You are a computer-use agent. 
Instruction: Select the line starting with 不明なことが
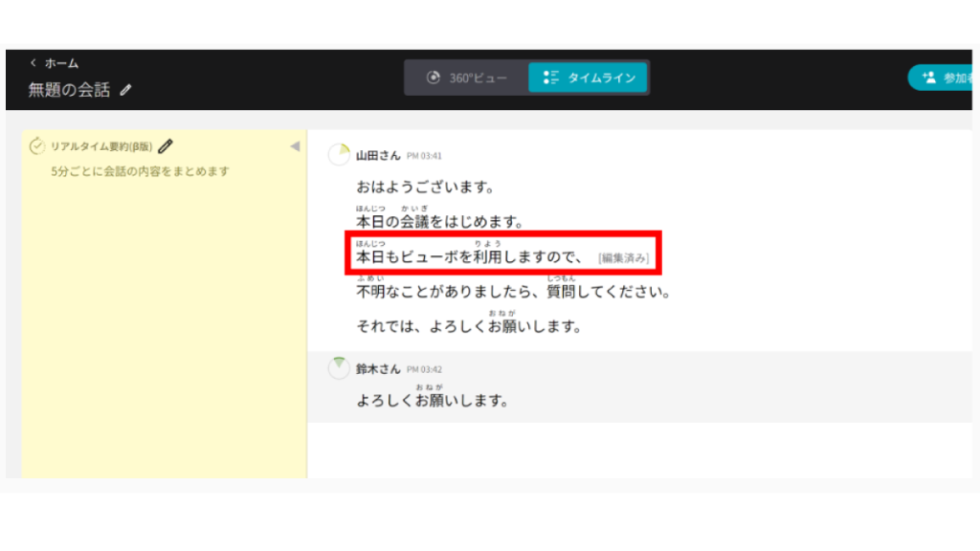(512, 291)
